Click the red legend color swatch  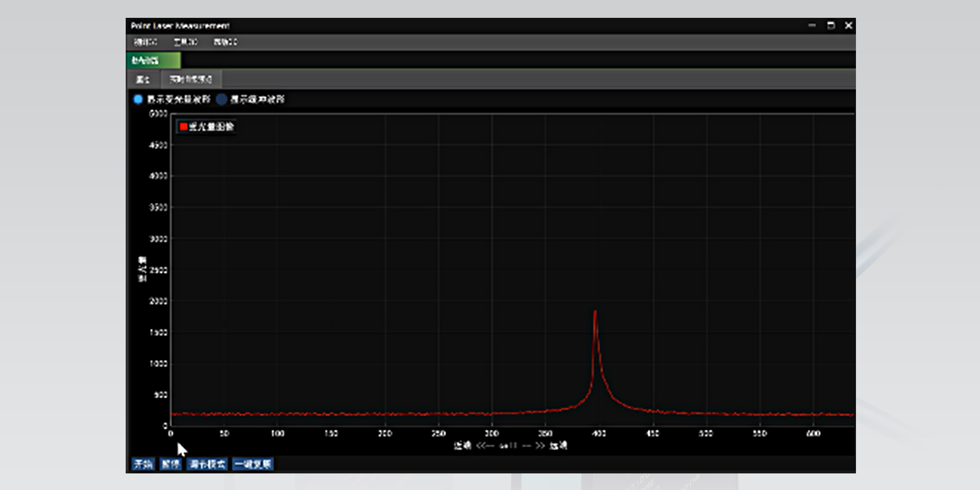(x=183, y=127)
